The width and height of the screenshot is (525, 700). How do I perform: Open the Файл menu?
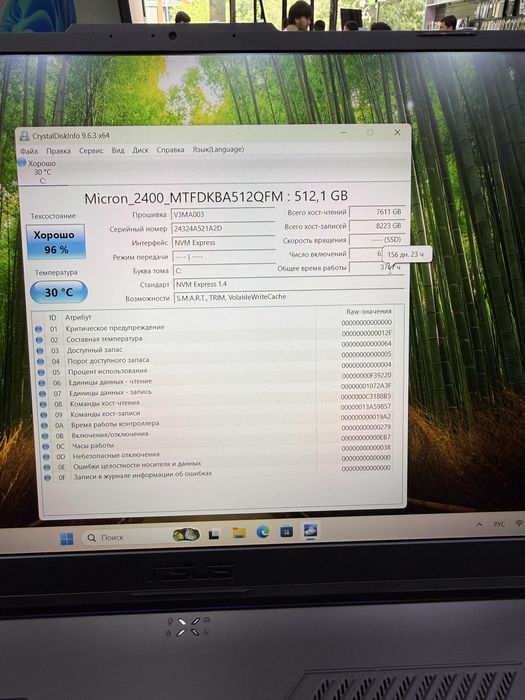29,151
